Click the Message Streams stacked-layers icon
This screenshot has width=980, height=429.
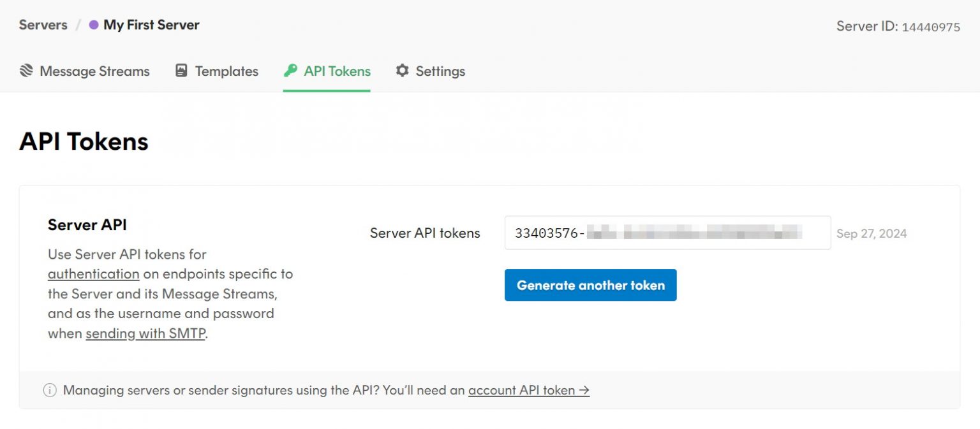coord(26,71)
